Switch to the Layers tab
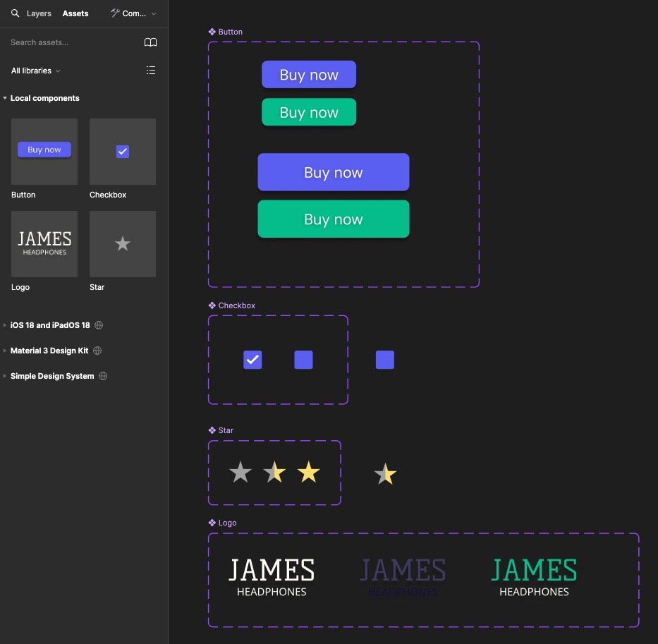 click(x=39, y=13)
